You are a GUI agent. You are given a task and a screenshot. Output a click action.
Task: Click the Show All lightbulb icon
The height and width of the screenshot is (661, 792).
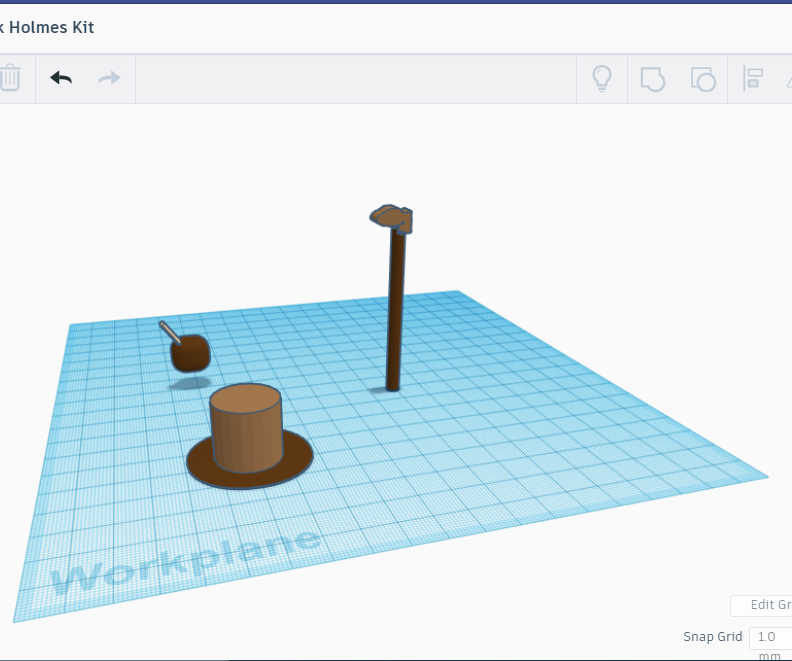pyautogui.click(x=602, y=79)
